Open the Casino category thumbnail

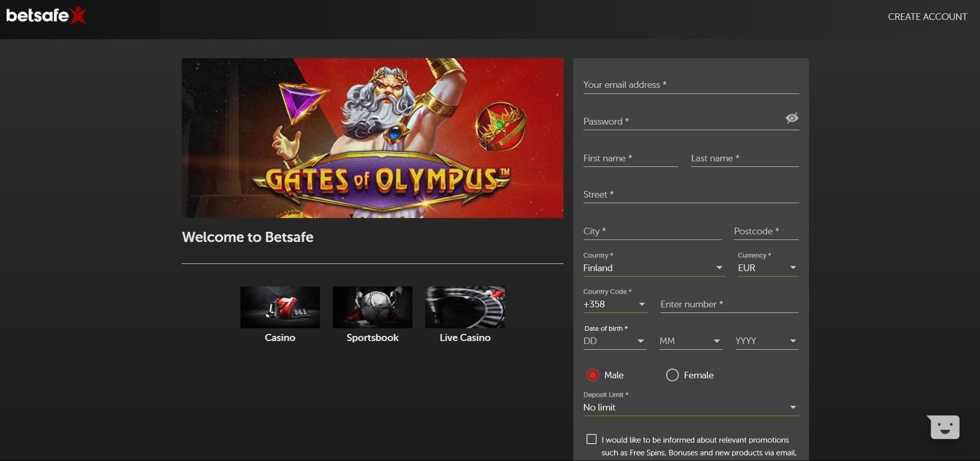pos(280,307)
